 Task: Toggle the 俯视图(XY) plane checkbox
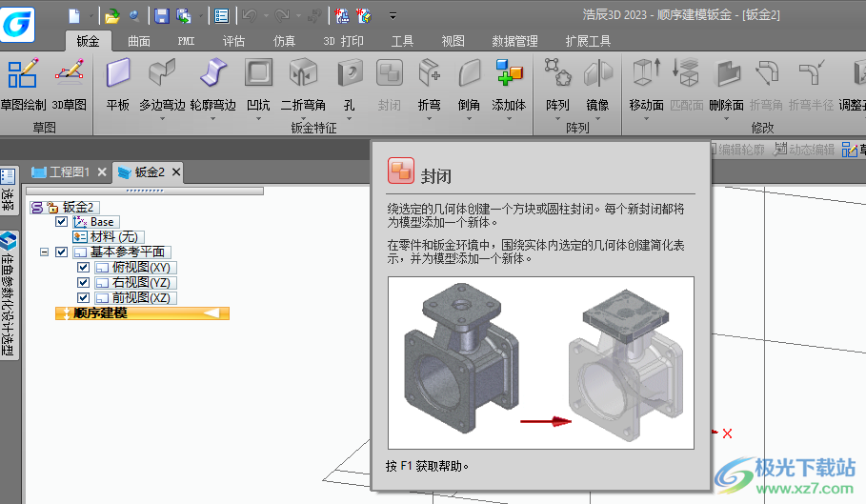click(84, 267)
